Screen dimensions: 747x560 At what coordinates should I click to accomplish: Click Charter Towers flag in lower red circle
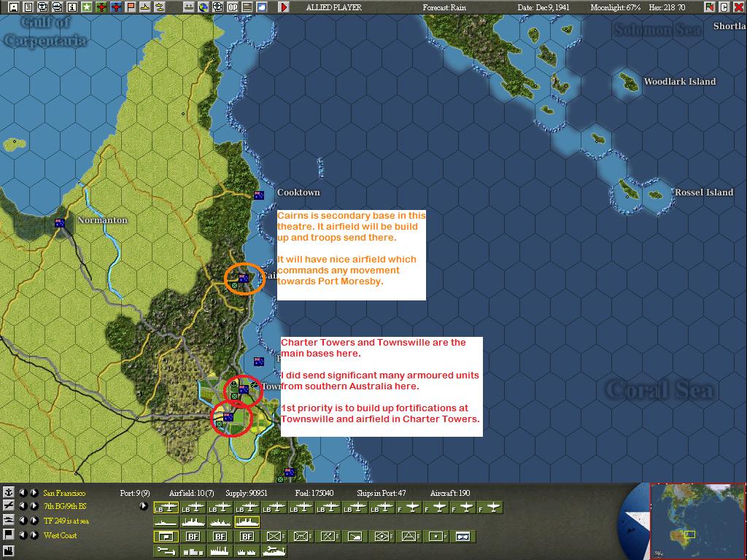pyautogui.click(x=228, y=417)
